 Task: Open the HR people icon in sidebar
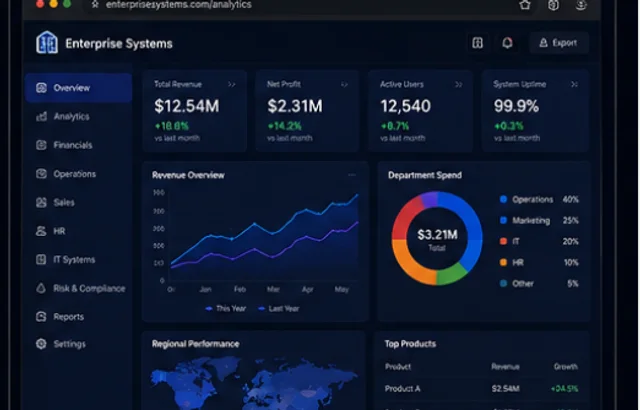pyautogui.click(x=41, y=231)
